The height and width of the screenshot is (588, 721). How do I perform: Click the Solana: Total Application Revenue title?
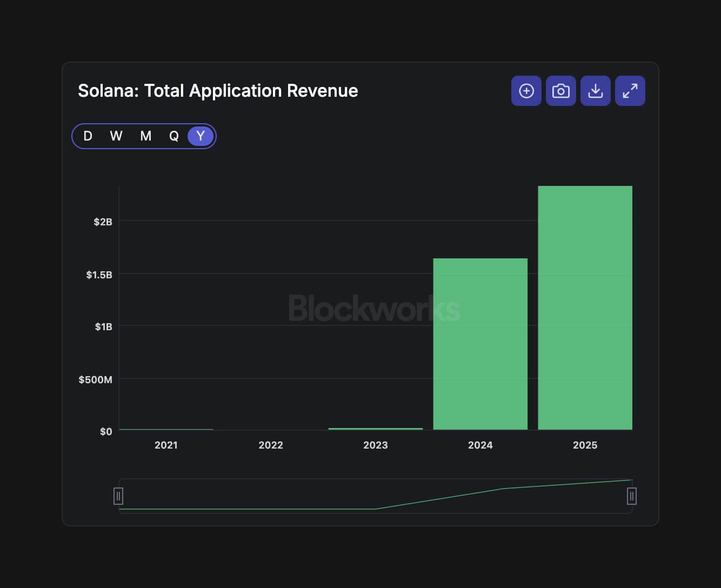[218, 91]
